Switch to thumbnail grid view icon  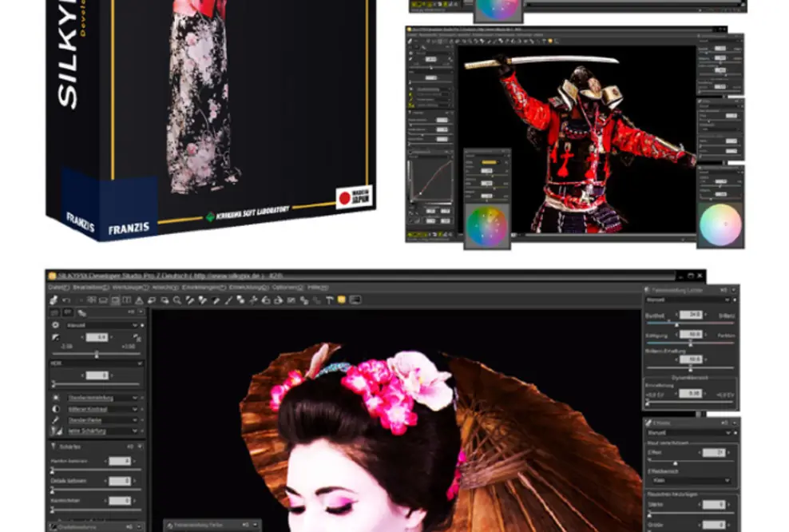coord(91,300)
